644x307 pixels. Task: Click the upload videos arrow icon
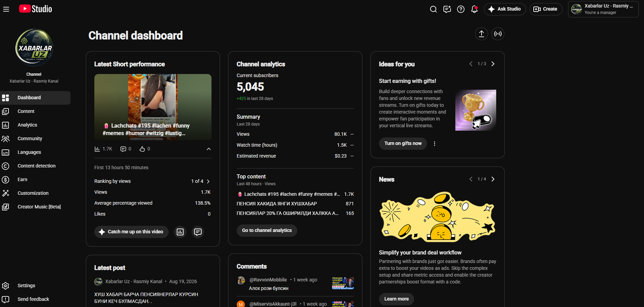point(482,34)
